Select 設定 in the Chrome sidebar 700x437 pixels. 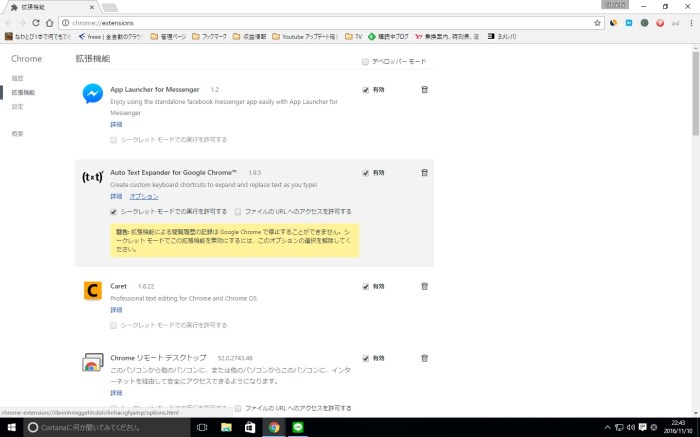pos(17,107)
